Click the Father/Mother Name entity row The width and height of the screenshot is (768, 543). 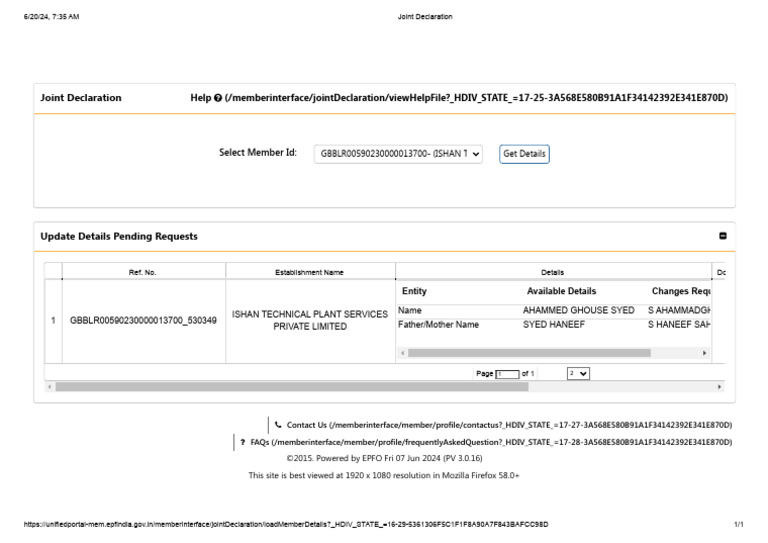[x=553, y=325]
